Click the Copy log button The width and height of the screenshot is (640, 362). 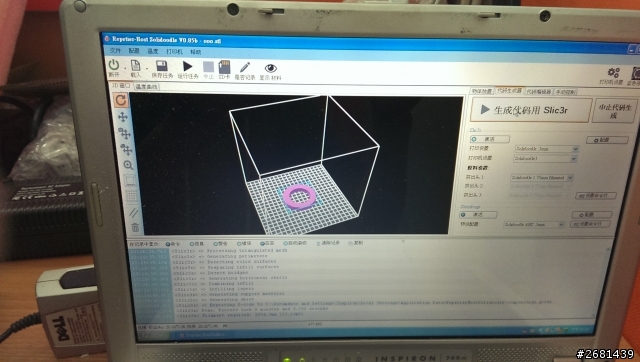click(x=356, y=243)
